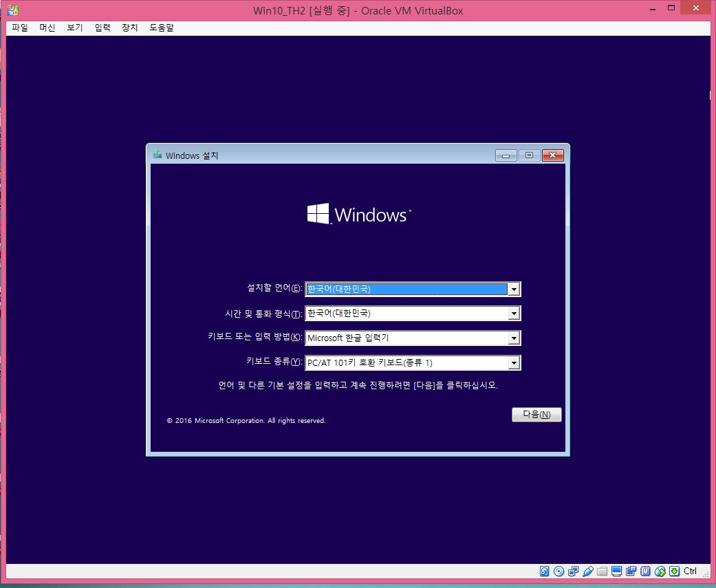Expand the 설치할 언어 dropdown arrow
The width and height of the screenshot is (716, 588).
click(x=514, y=289)
